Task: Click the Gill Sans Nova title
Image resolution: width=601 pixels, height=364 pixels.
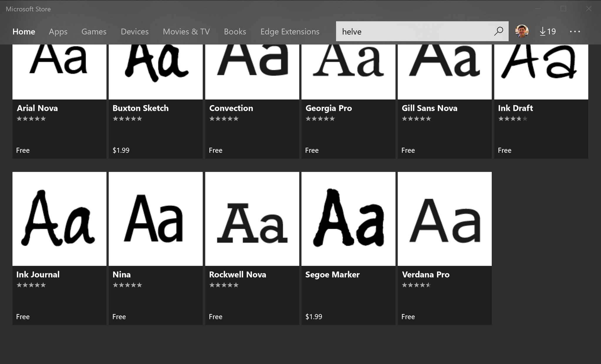Action: click(x=429, y=108)
